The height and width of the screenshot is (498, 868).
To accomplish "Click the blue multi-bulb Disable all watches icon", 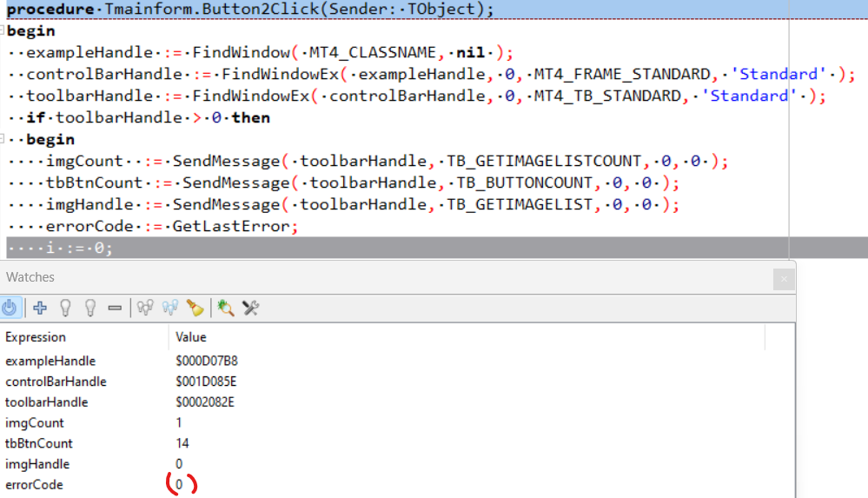I will pyautogui.click(x=170, y=308).
